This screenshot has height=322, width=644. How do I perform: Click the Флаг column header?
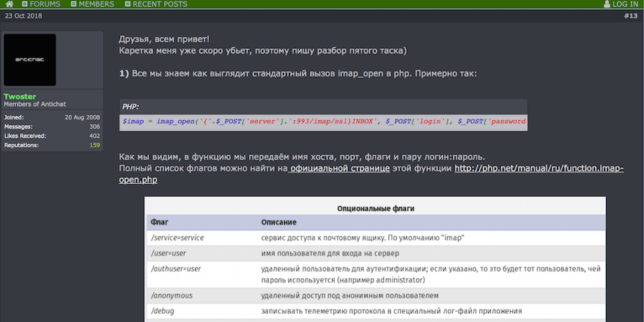click(160, 222)
